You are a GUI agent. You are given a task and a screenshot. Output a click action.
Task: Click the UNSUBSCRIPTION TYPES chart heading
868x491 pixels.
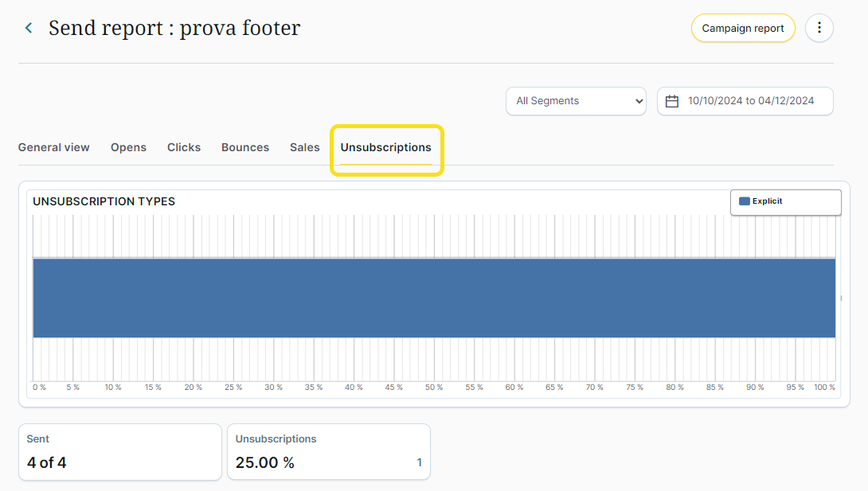pos(104,201)
